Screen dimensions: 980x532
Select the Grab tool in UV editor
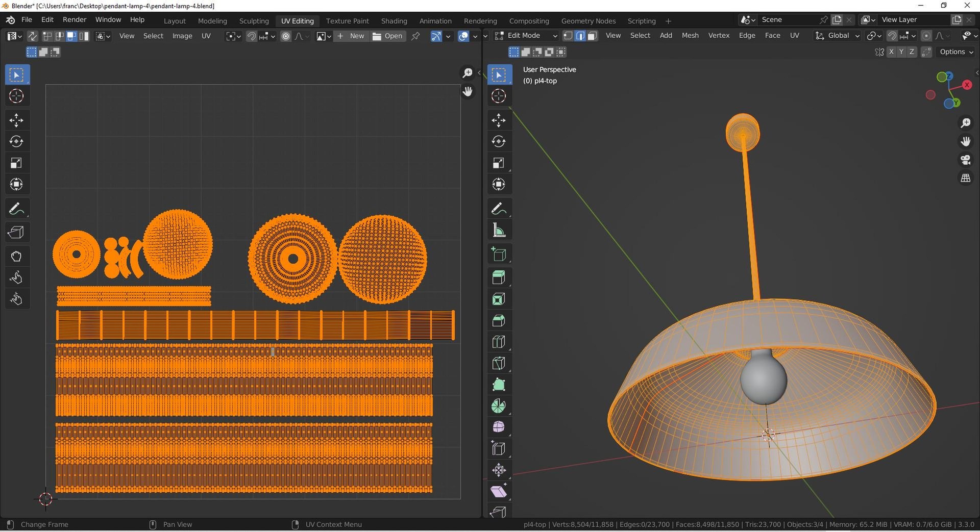point(16,256)
